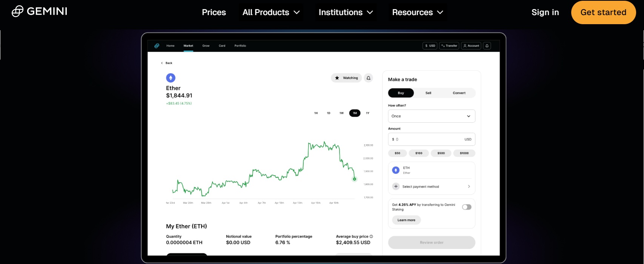Open the Prices page
This screenshot has height=264, width=644.
pos(214,12)
